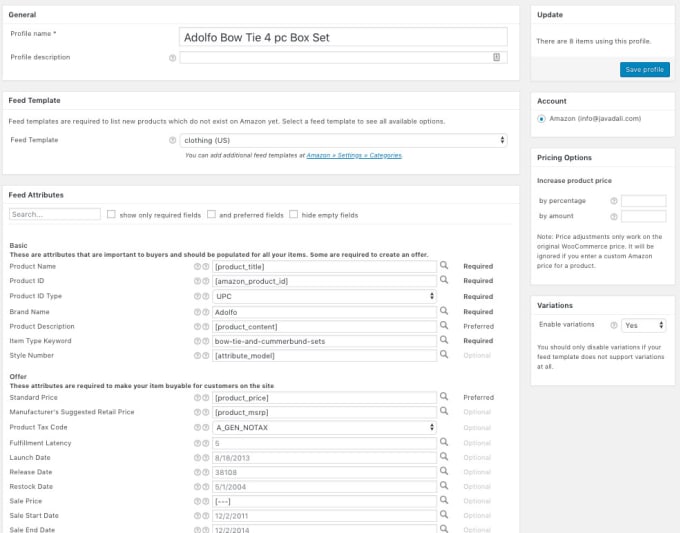Click the Save profile button
Screen dimensions: 680x533
click(x=644, y=70)
